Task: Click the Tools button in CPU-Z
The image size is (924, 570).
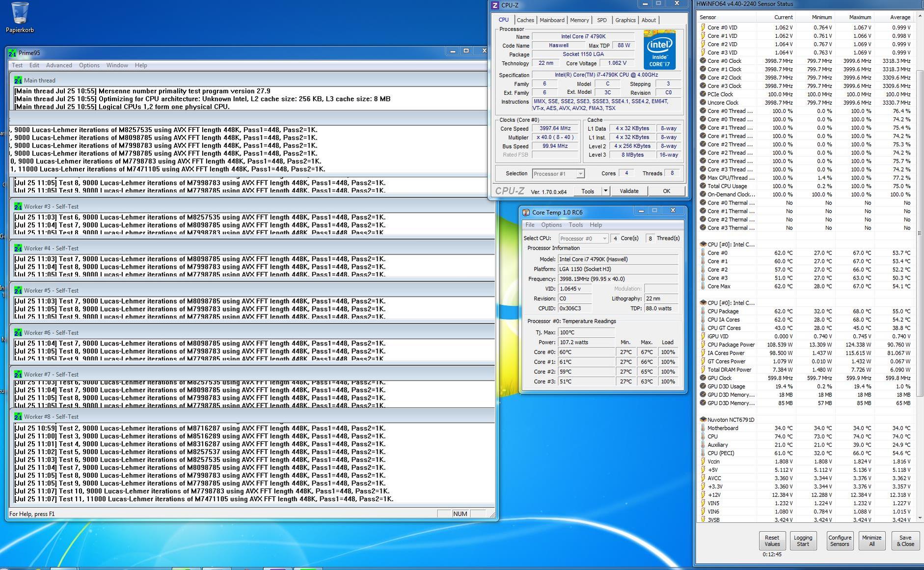Action: (588, 191)
